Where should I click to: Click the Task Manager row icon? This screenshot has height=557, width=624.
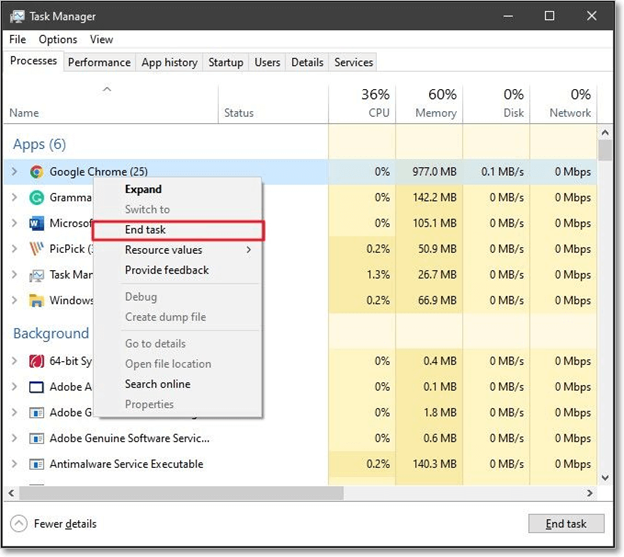click(x=37, y=275)
